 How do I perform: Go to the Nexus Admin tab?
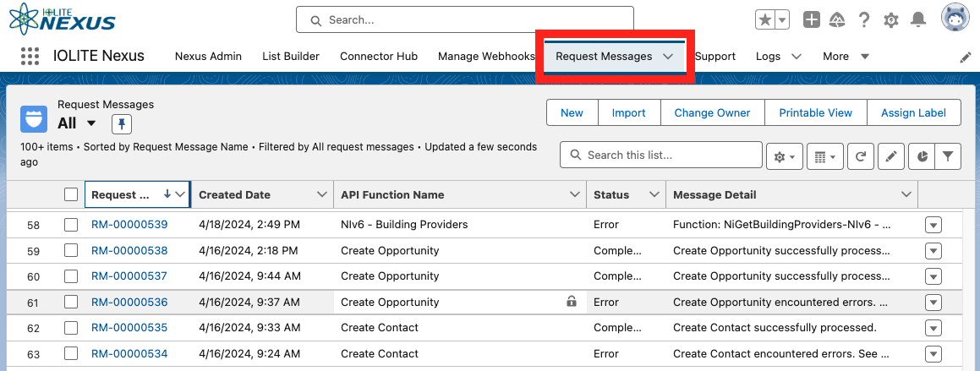(208, 57)
